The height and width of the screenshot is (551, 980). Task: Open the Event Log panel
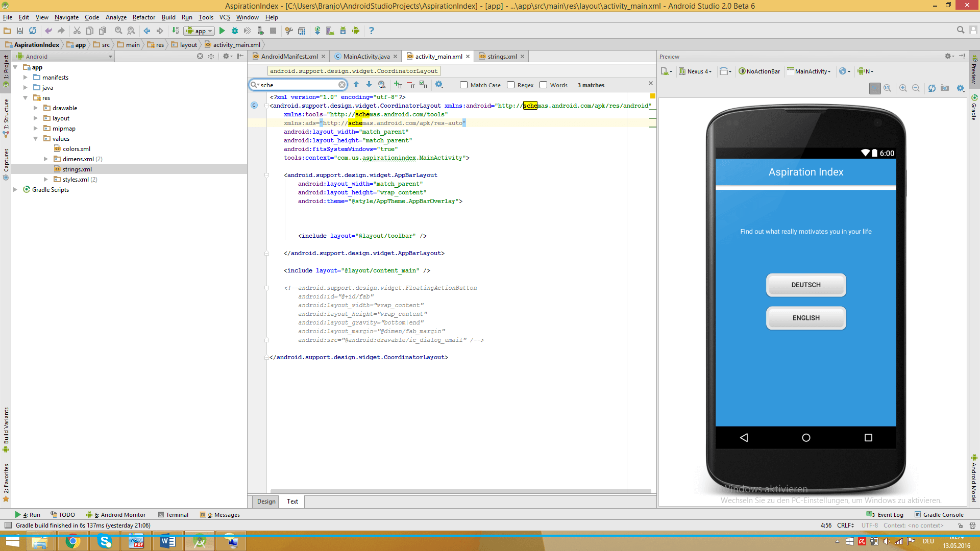[x=886, y=515]
